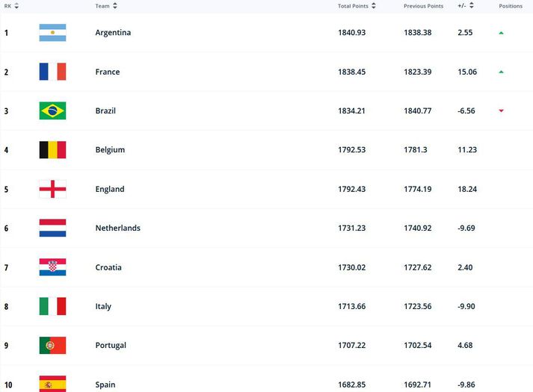
Task: Sort by +/- column arrows
Action: coord(472,5)
